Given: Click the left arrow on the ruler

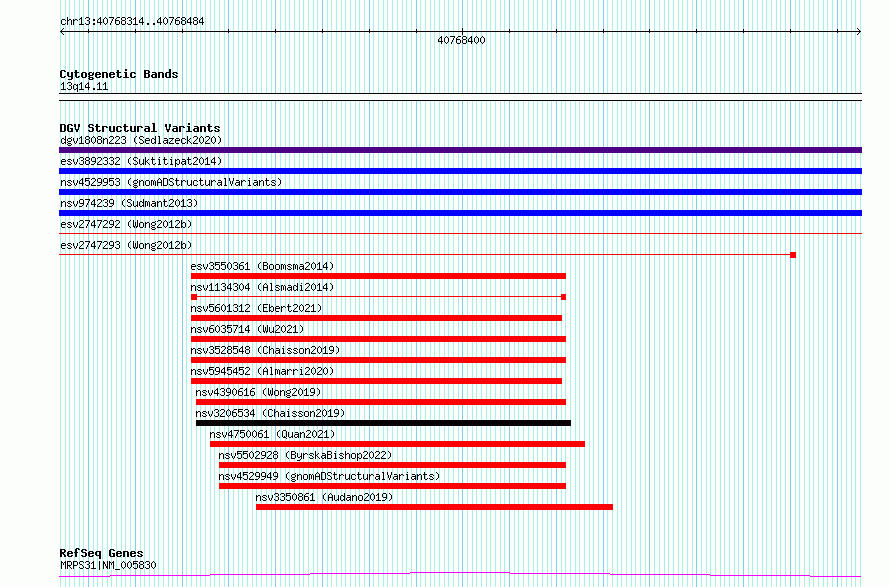Looking at the screenshot, I should pos(62,32).
